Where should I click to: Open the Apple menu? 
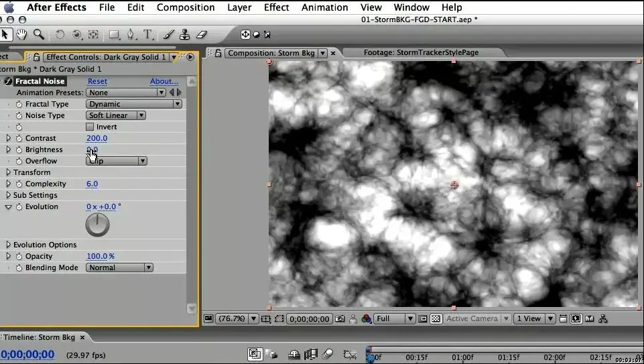[9, 7]
